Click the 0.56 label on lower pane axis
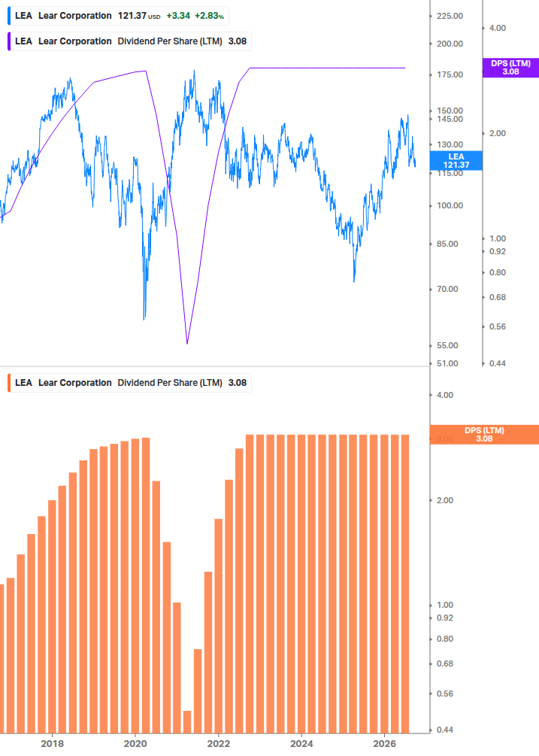Viewport: 539px width, 756px height. (x=445, y=694)
